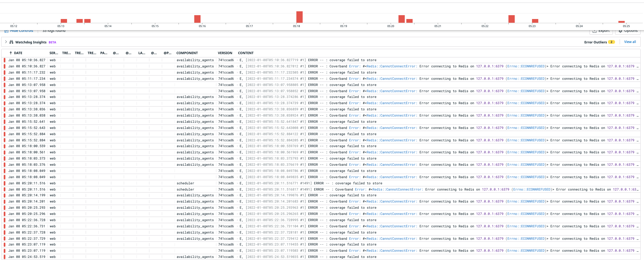Click the red error indicator on first log row
644x260 pixels.
[4, 60]
